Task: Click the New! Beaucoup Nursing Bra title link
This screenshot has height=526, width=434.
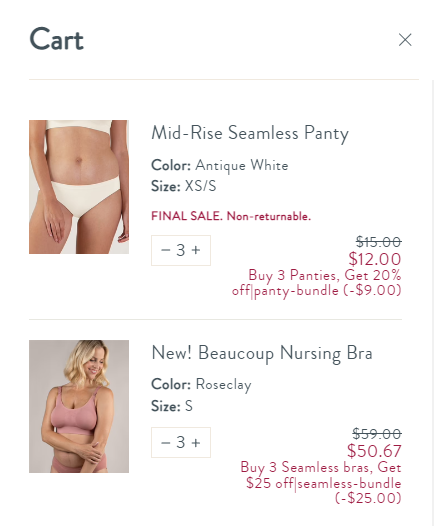Action: (262, 353)
